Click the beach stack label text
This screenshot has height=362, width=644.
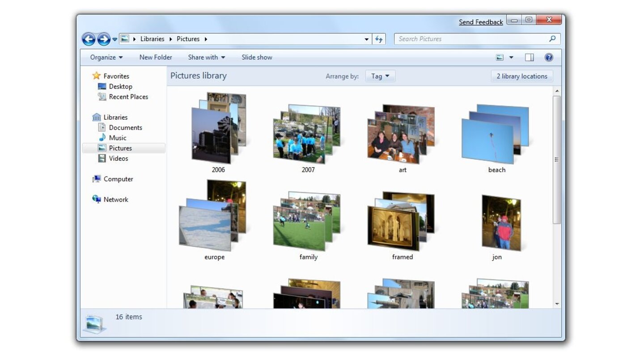click(x=497, y=170)
